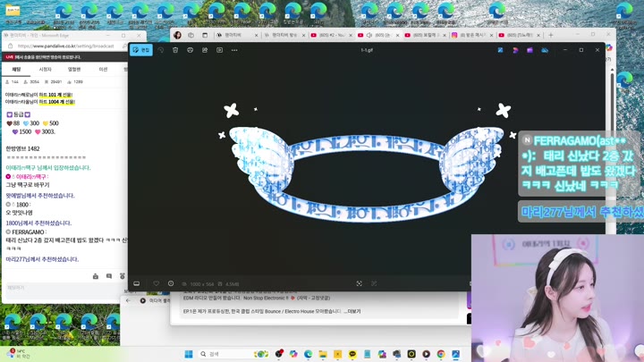Switch to the 시청자 tab in Pandalive
The width and height of the screenshot is (644, 362).
(46, 70)
